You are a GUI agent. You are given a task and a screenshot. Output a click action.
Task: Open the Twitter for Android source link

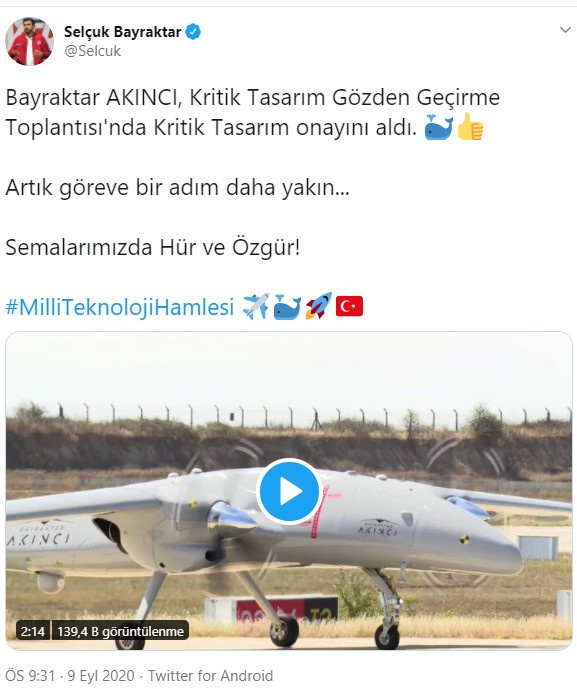pyautogui.click(x=210, y=675)
